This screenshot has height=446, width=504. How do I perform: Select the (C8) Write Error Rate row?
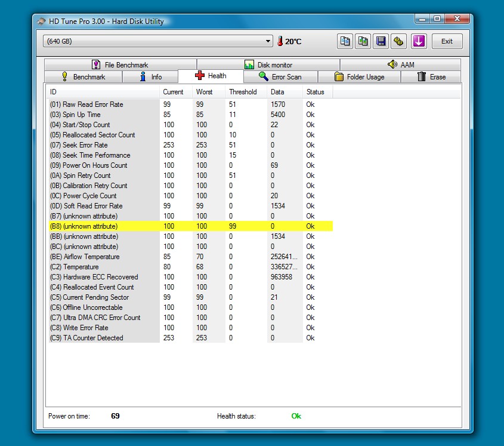click(x=191, y=328)
